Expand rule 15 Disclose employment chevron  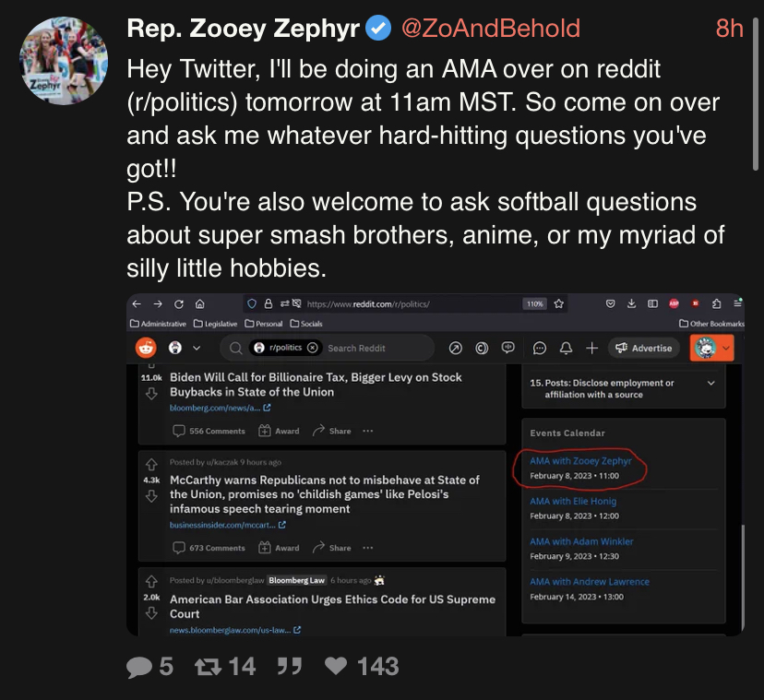[x=710, y=383]
